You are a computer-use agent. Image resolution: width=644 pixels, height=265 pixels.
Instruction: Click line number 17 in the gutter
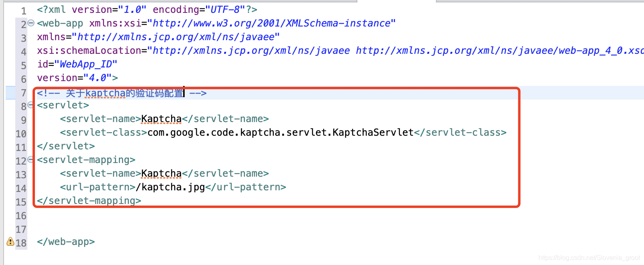pyautogui.click(x=21, y=230)
